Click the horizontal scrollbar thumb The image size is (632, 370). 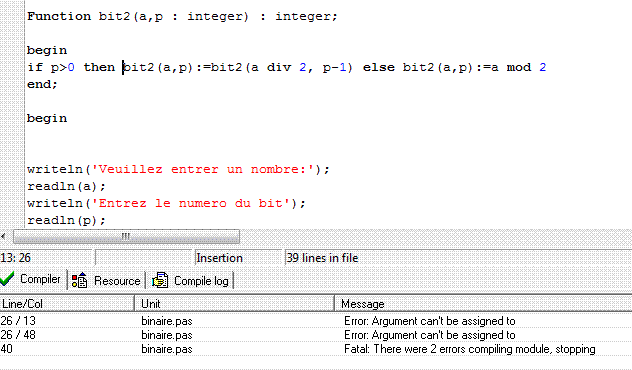click(x=126, y=236)
